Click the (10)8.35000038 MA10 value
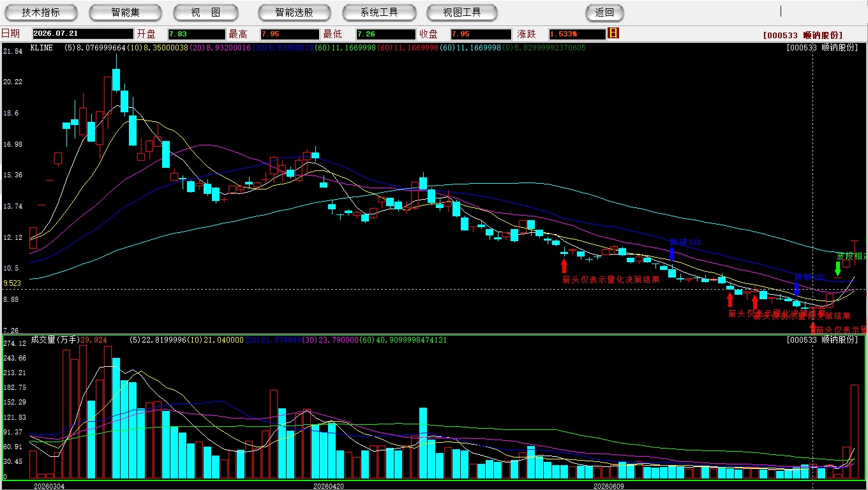The height and width of the screenshot is (490, 868). [158, 48]
